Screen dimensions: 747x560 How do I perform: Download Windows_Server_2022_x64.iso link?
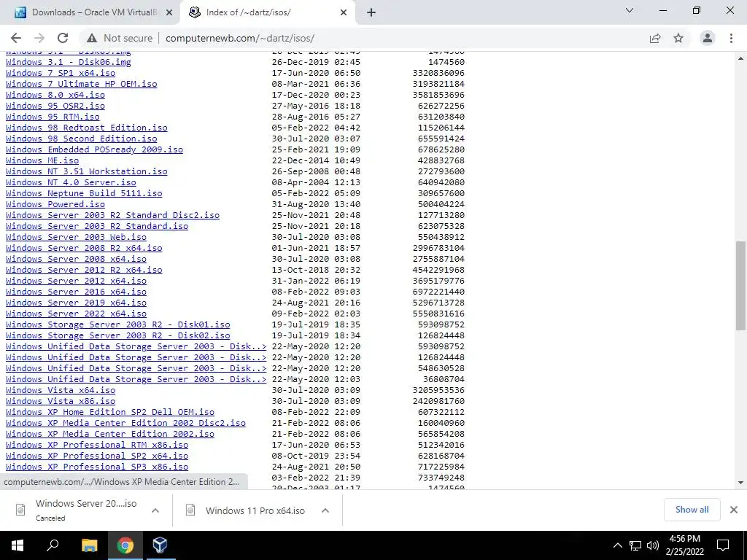coord(76,314)
